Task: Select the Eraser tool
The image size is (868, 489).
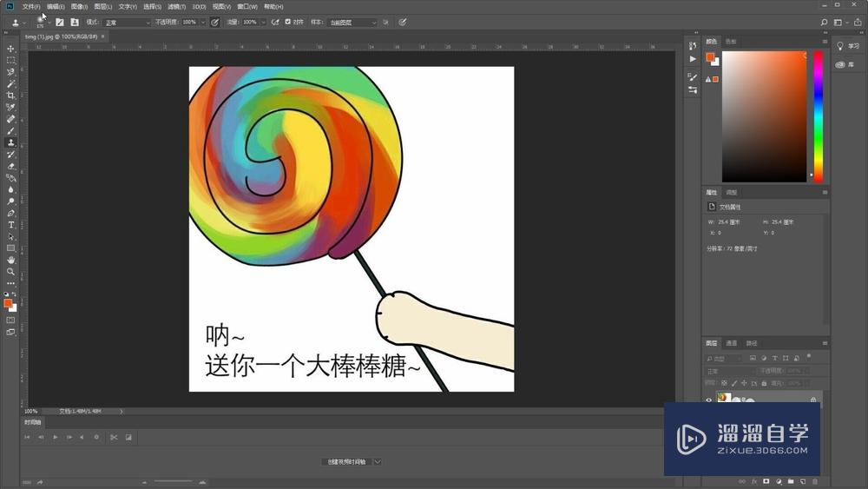Action: [10, 166]
